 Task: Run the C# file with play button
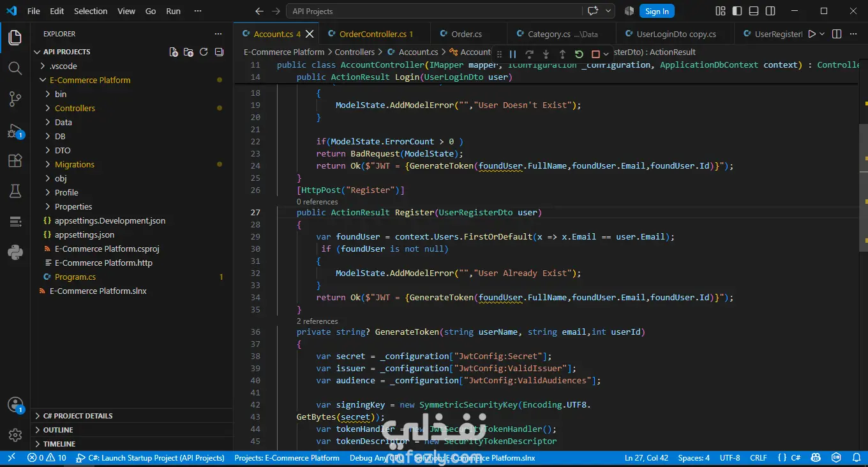tap(812, 34)
